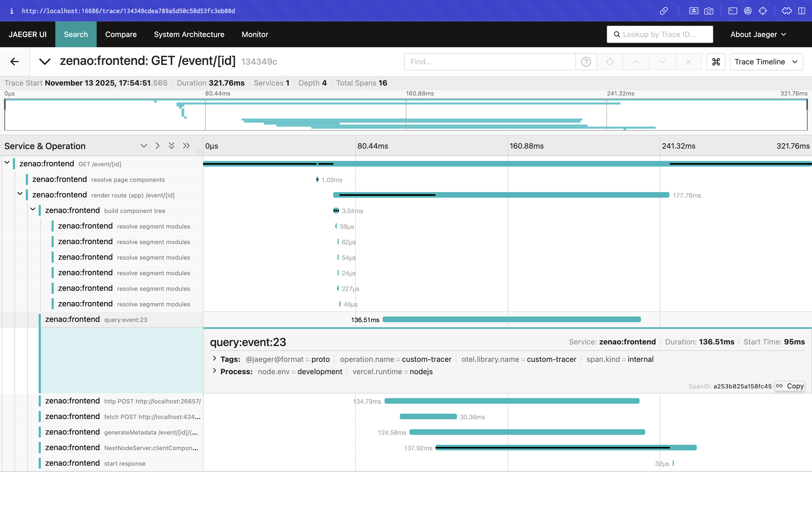Collapse the trace header details chevron
Screen dimensions: 812x507
click(45, 61)
